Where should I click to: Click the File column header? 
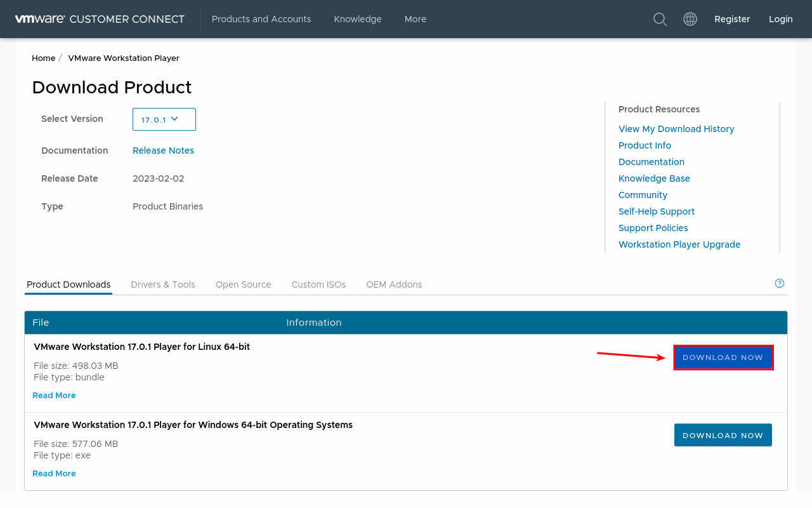click(x=41, y=323)
